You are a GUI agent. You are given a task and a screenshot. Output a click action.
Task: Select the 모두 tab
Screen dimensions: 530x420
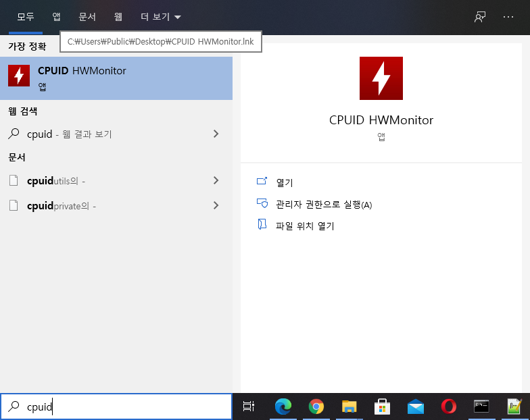[x=26, y=17]
